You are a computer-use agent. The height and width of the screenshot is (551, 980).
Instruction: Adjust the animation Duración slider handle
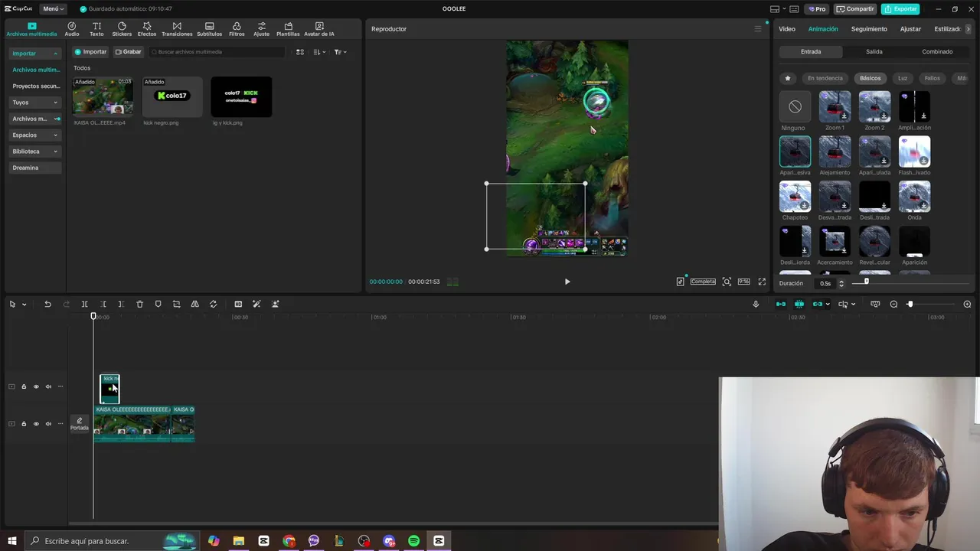(x=867, y=281)
